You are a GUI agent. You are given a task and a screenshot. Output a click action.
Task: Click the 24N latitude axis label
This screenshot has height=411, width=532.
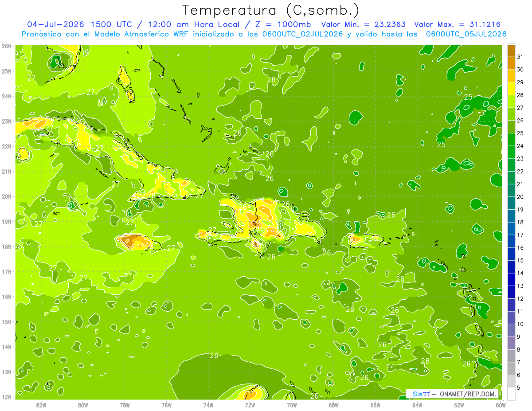coord(7,96)
